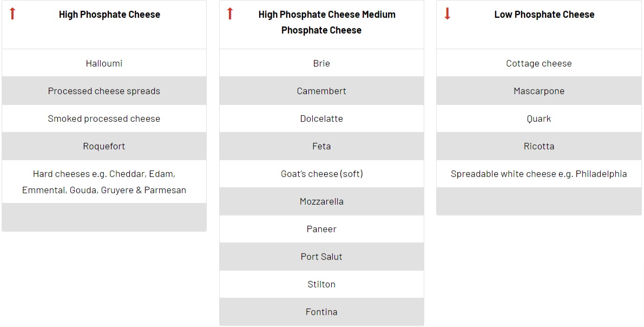The width and height of the screenshot is (644, 327).
Task: Select the Mascarpone entry
Action: point(539,91)
